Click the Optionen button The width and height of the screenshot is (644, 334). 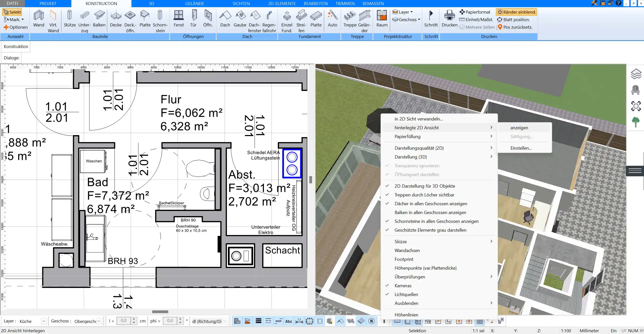tap(15, 27)
